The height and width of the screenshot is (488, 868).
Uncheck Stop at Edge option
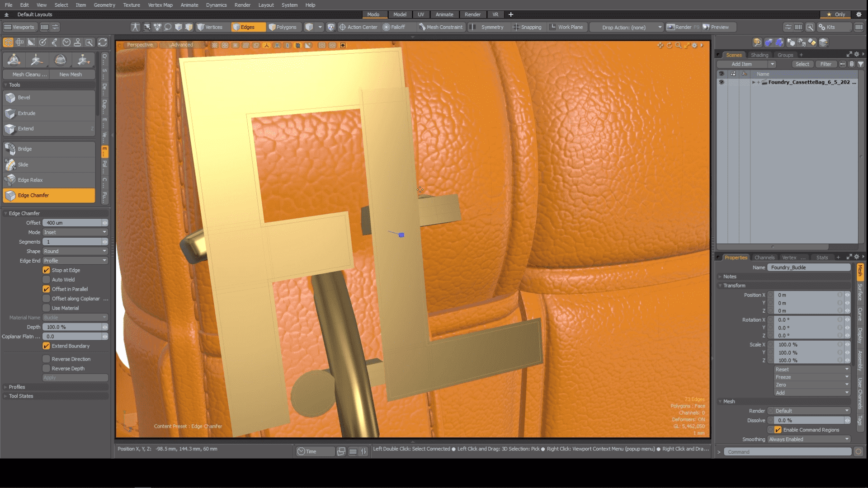click(46, 270)
